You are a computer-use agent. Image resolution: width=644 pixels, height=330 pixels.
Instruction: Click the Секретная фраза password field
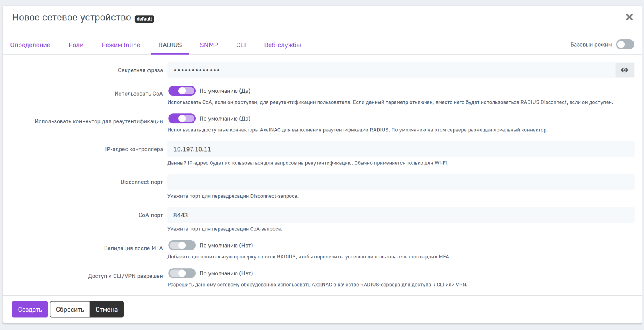click(390, 70)
